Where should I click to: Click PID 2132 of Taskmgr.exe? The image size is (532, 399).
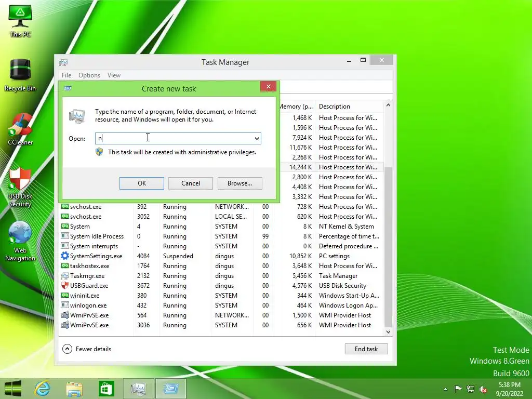coord(143,276)
